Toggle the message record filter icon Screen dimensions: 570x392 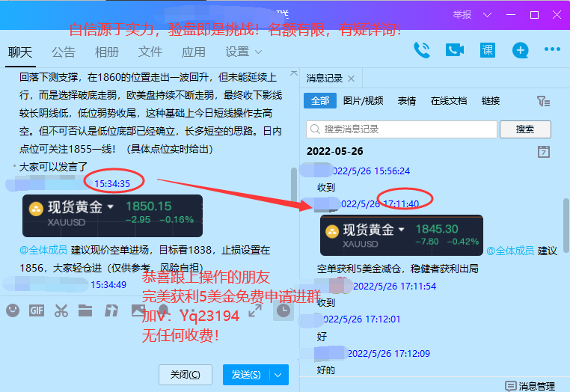[544, 101]
